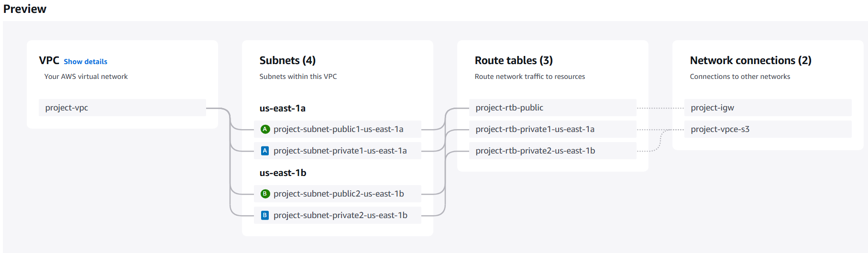This screenshot has width=868, height=253.
Task: Select project-subnet-public1-us-east-1a subnet
Action: pyautogui.click(x=338, y=129)
